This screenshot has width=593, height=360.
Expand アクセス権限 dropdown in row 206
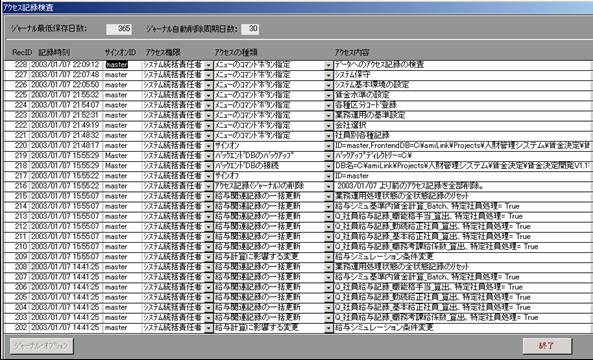coord(208,287)
